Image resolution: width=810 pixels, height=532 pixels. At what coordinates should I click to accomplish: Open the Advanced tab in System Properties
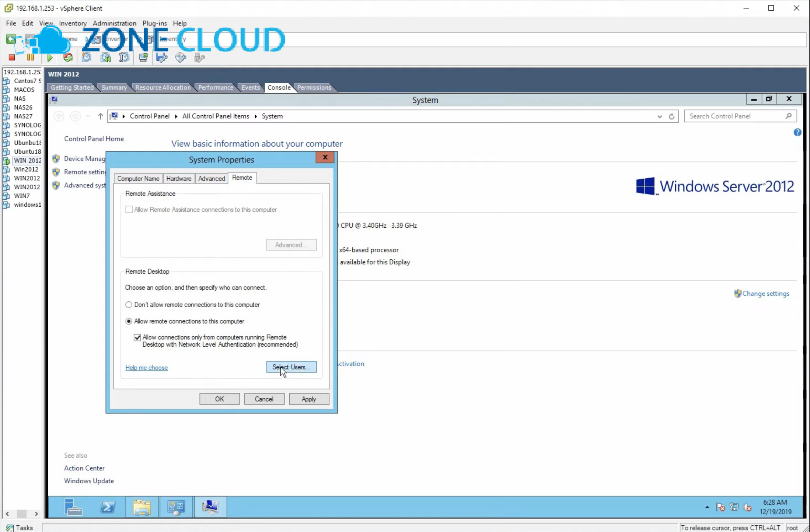tap(212, 179)
